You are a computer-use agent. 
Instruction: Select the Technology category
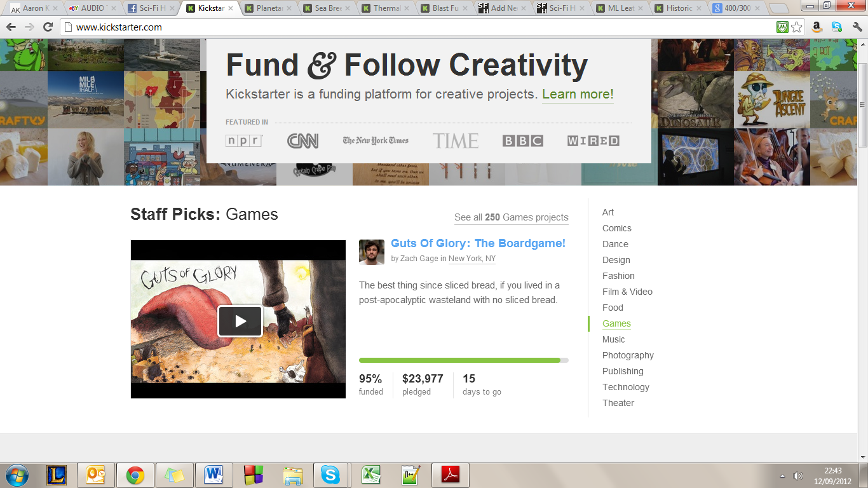(625, 387)
